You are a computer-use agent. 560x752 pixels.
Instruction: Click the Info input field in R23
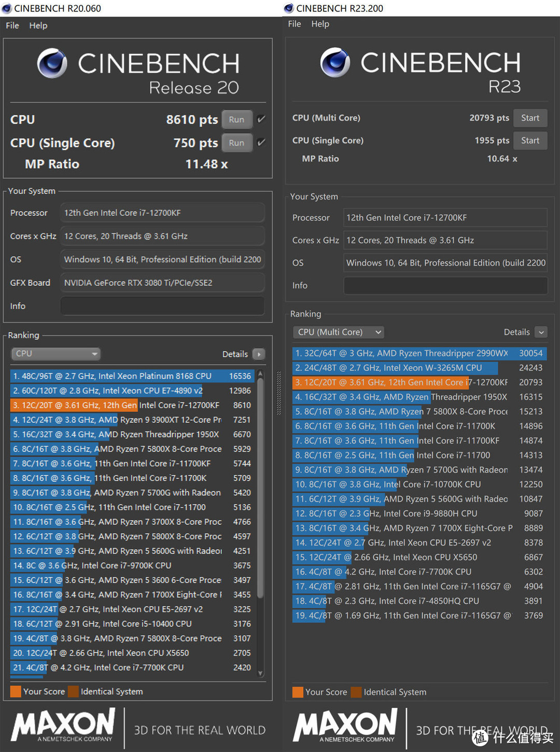pyautogui.click(x=445, y=285)
